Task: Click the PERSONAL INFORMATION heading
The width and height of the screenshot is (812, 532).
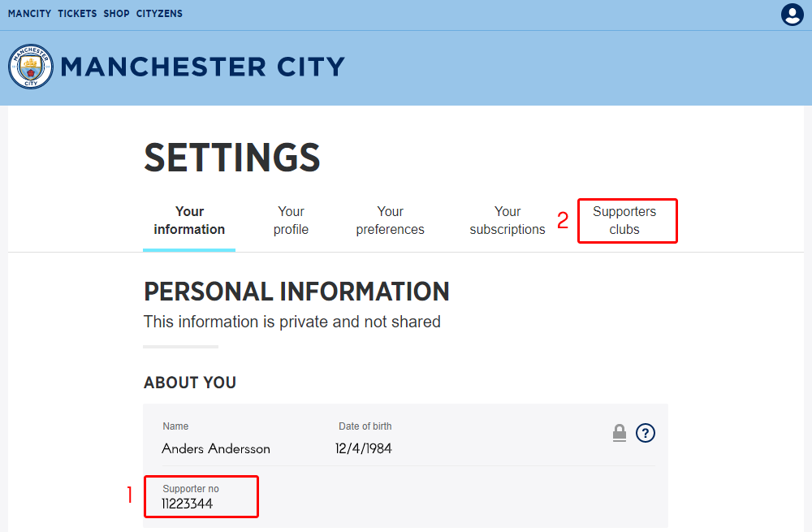Action: (296, 292)
